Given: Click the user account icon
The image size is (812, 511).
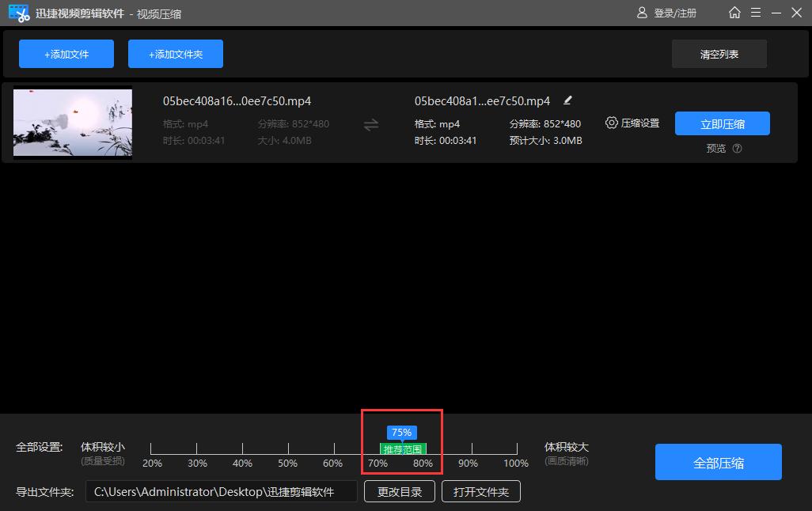Looking at the screenshot, I should pyautogui.click(x=643, y=13).
